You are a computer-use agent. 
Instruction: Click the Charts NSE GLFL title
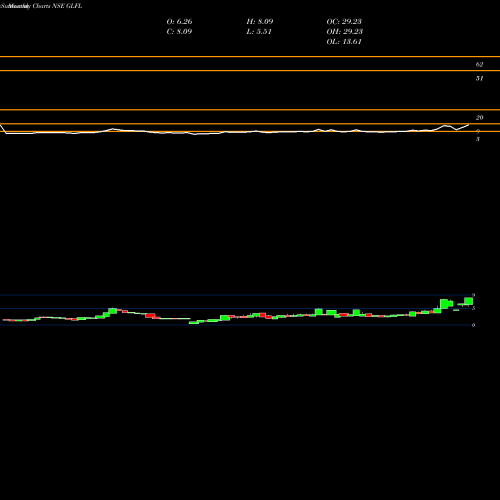[x=57, y=6]
